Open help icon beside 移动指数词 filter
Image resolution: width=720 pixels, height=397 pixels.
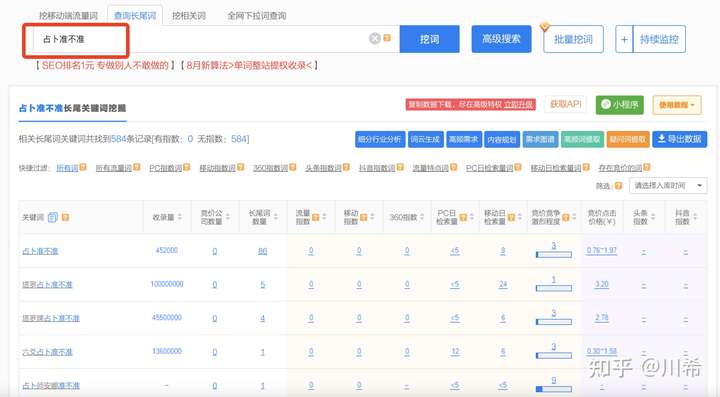click(x=240, y=168)
